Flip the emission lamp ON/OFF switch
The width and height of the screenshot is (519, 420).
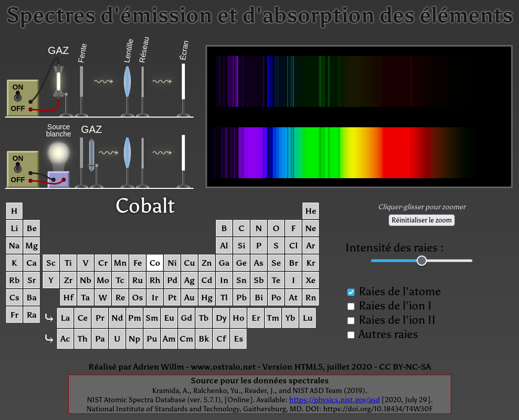pos(18,97)
